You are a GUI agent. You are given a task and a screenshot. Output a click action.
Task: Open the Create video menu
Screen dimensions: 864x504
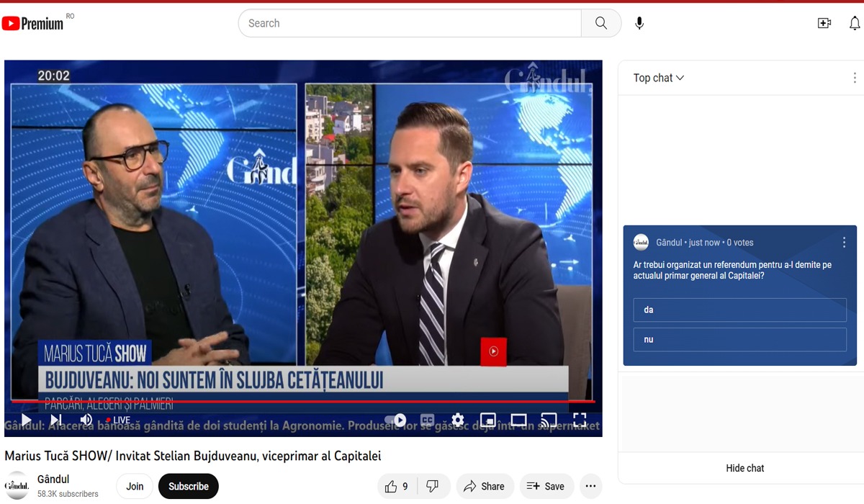[x=824, y=23]
